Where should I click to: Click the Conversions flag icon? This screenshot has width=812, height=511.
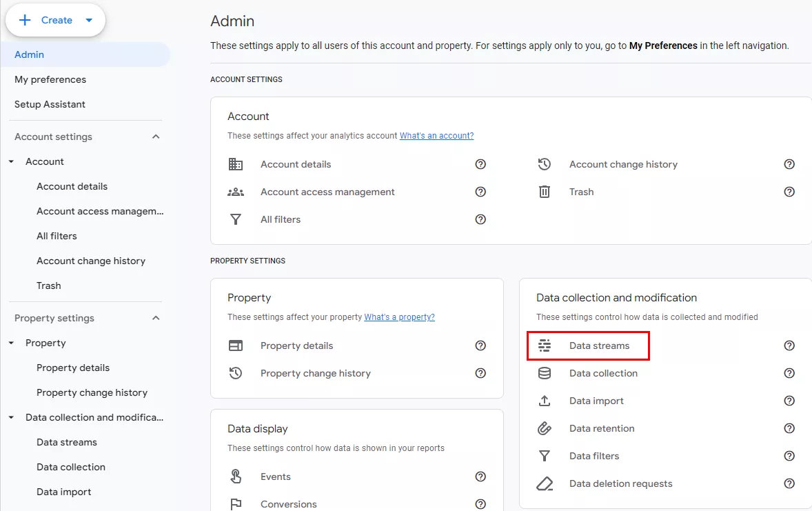236,503
